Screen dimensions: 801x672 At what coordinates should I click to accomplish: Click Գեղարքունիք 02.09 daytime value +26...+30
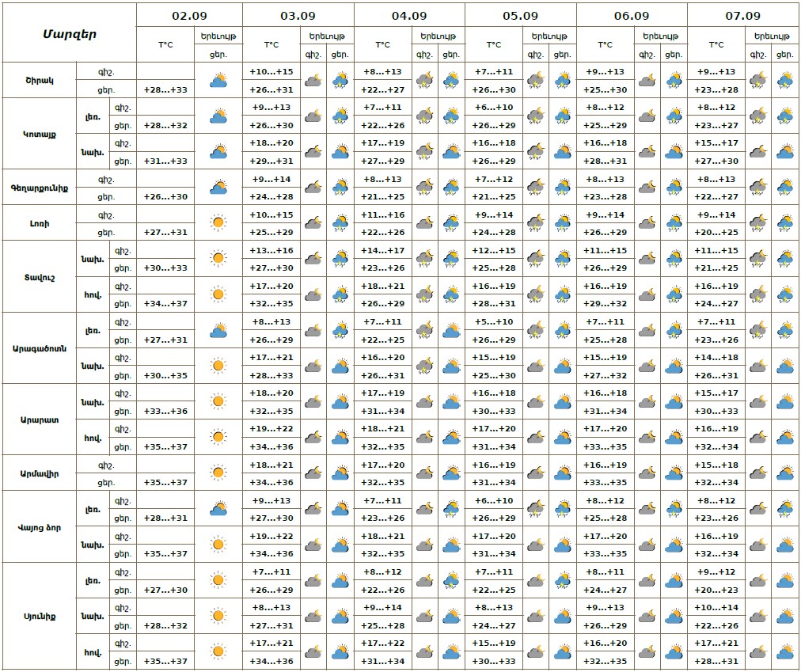click(x=165, y=197)
